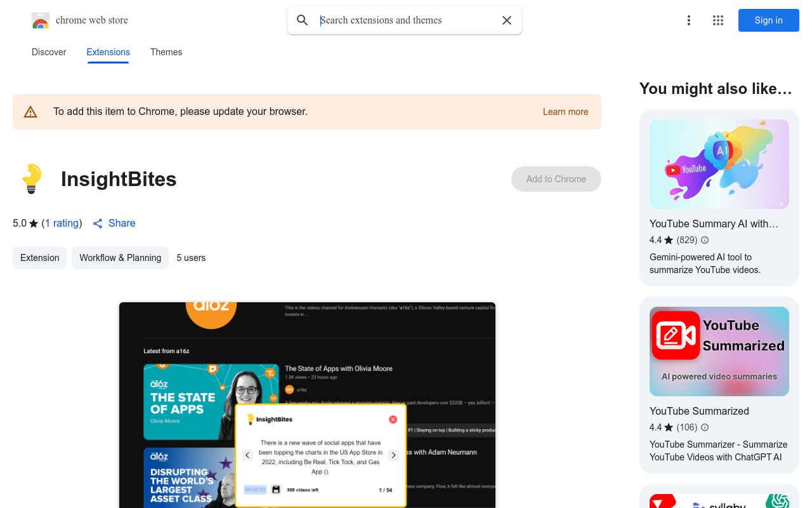812x508 pixels.
Task: Click the InsightBites lightbulb icon
Action: pos(32,179)
